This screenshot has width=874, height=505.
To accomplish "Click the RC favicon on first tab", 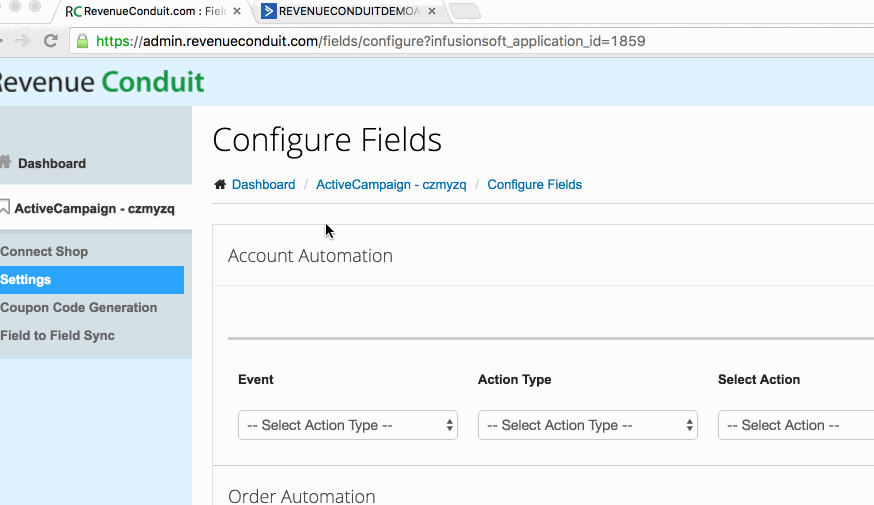I will click(73, 11).
